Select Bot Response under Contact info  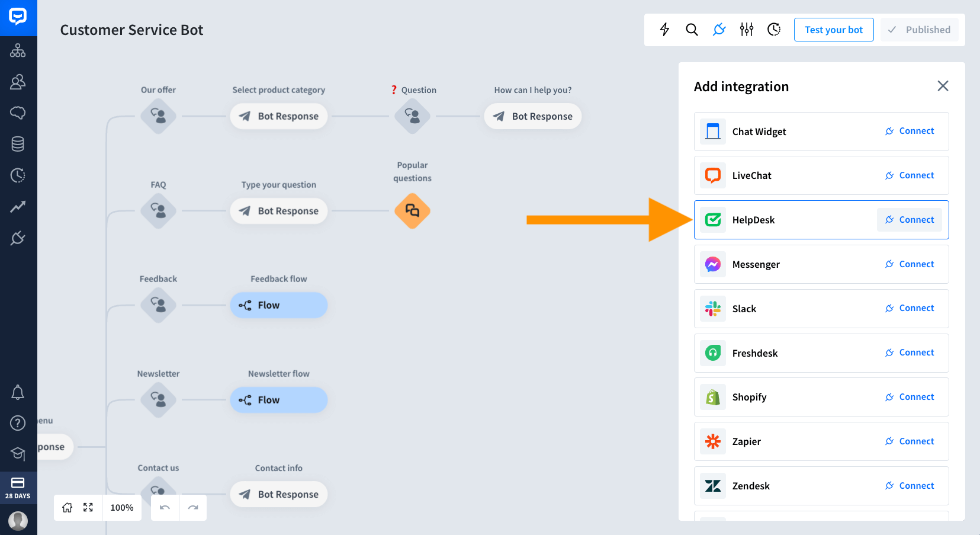click(279, 494)
